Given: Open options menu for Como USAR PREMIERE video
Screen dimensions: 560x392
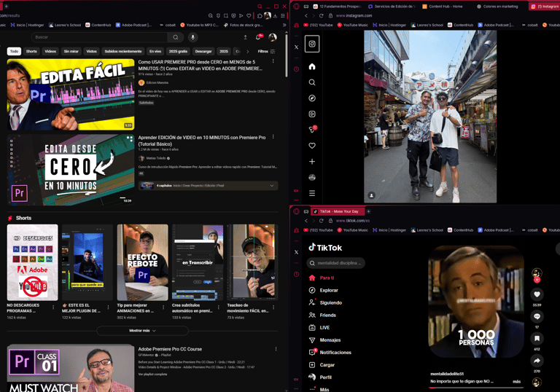Looking at the screenshot, I should 273,61.
